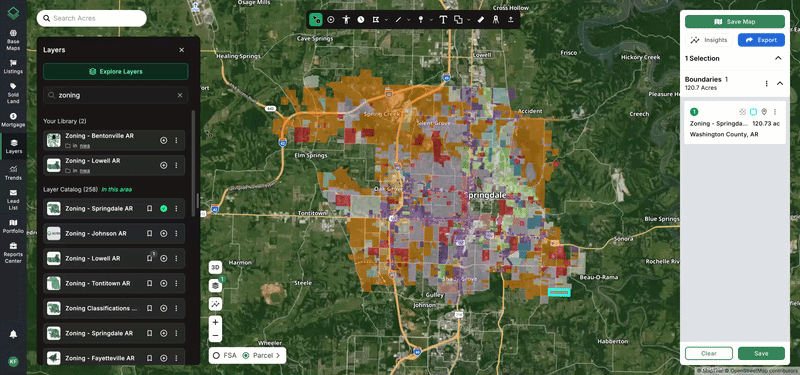Add Zoning - Johnson AR layer to map

[x=163, y=233]
